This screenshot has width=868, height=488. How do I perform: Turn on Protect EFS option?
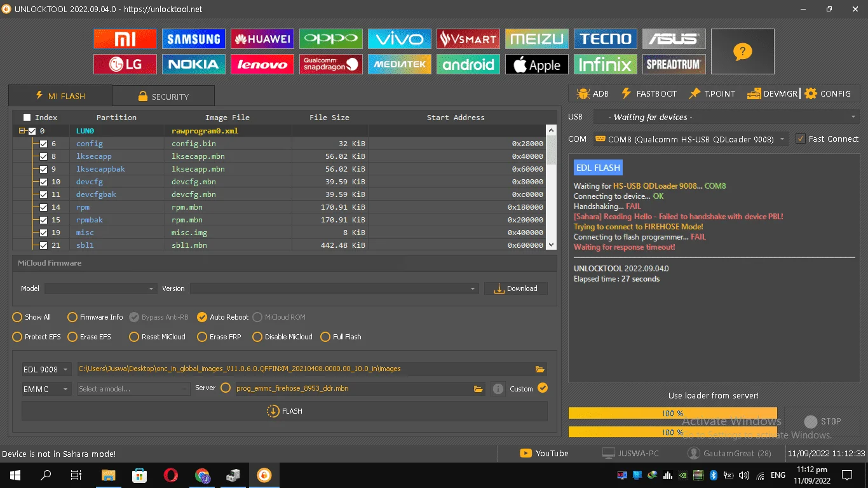pos(37,337)
